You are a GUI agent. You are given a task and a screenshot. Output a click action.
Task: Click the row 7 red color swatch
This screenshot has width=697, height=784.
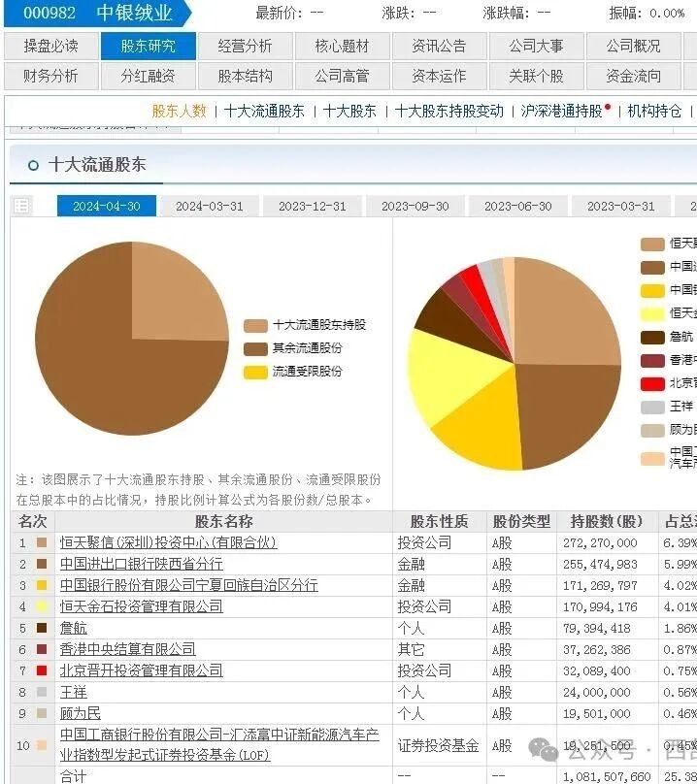coord(42,670)
